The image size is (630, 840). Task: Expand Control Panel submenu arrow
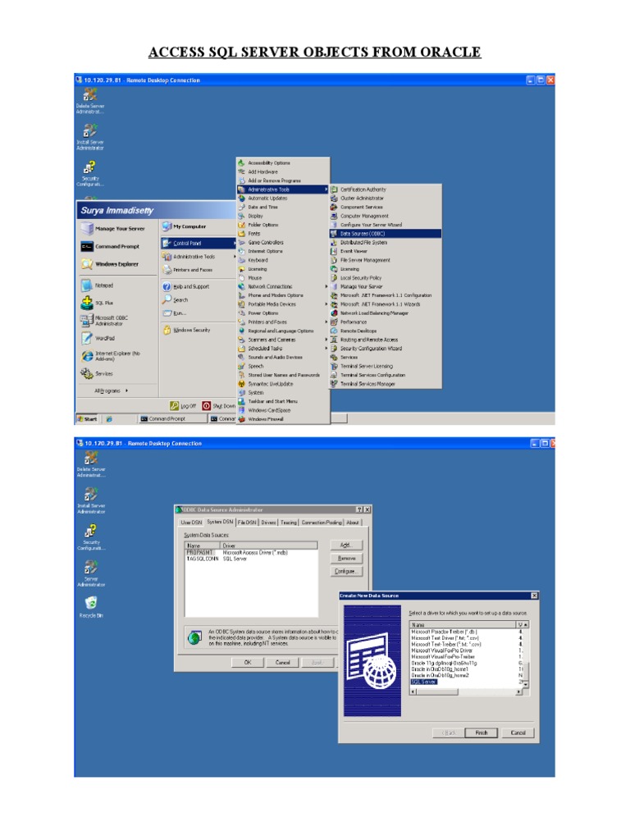pos(234,243)
